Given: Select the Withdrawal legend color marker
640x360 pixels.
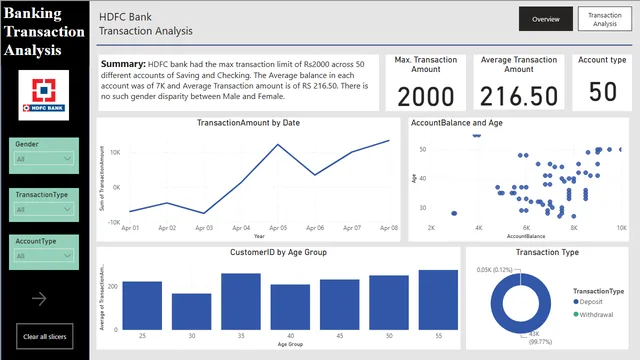Looking at the screenshot, I should click(x=576, y=314).
